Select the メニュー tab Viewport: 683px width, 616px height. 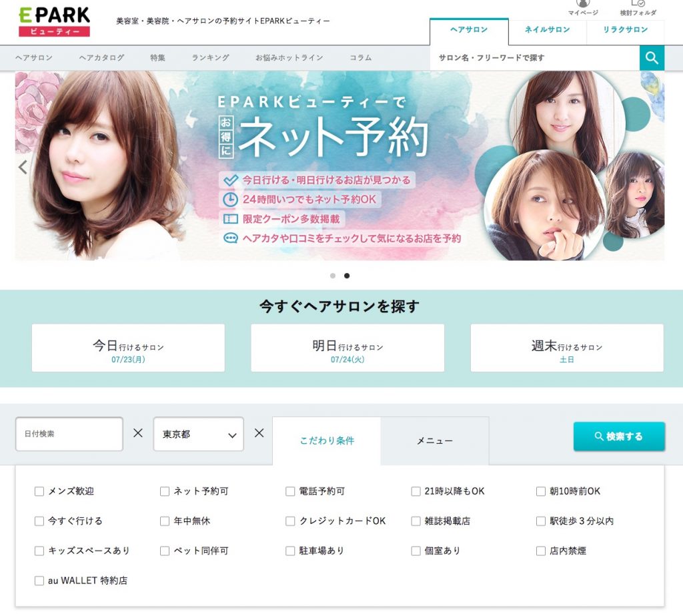[435, 440]
